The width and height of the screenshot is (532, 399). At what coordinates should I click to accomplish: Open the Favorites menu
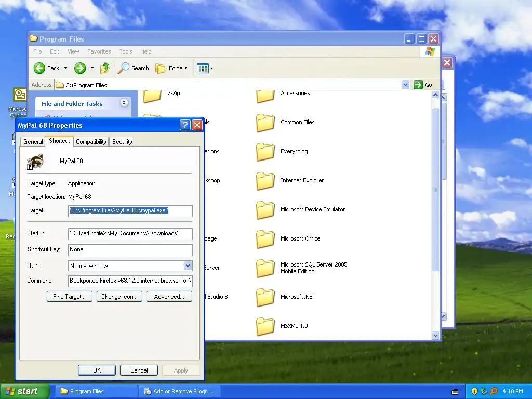[x=99, y=51]
